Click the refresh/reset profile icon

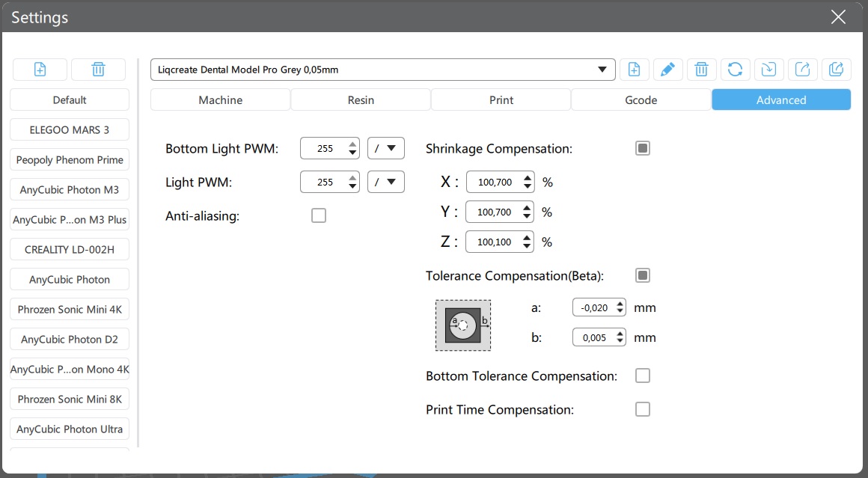pos(735,70)
